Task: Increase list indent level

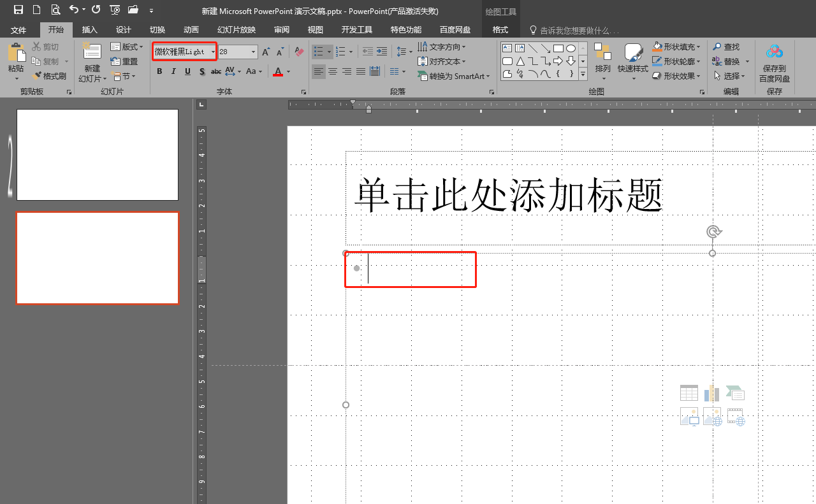Action: pyautogui.click(x=381, y=52)
